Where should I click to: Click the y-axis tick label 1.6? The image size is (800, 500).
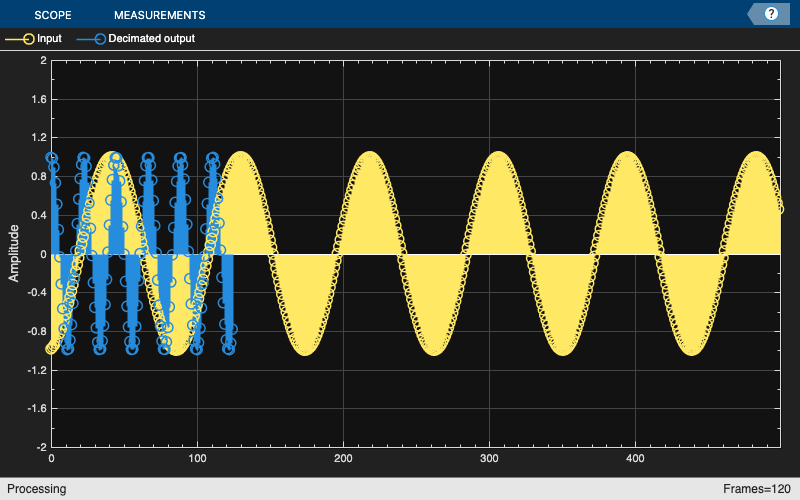coord(39,99)
